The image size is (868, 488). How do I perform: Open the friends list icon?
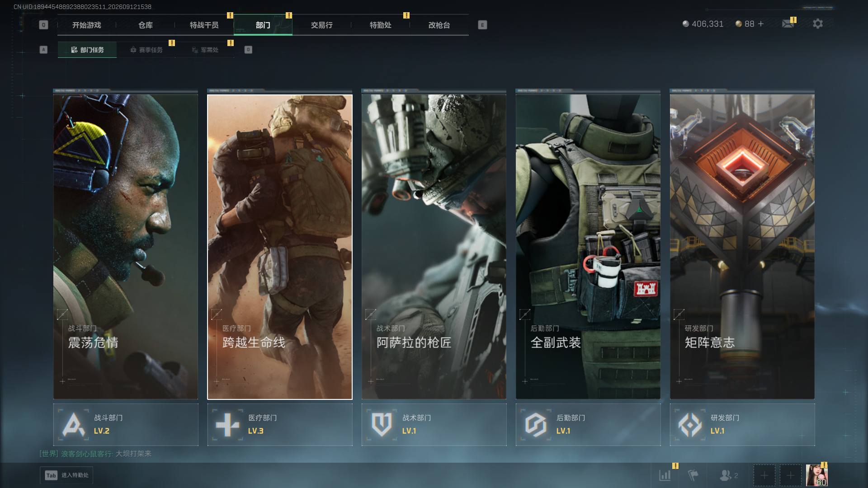[729, 475]
